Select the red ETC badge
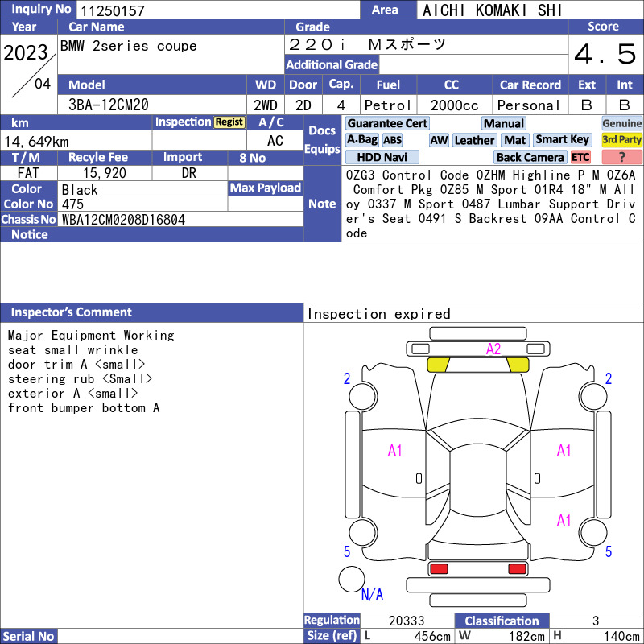The image size is (644, 644). coord(580,157)
